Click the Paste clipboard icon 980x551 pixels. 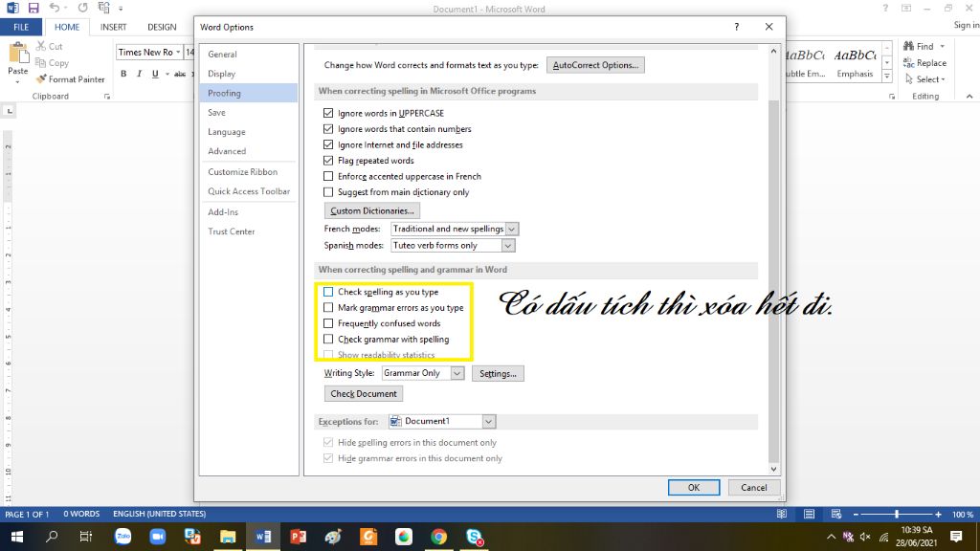coord(17,54)
